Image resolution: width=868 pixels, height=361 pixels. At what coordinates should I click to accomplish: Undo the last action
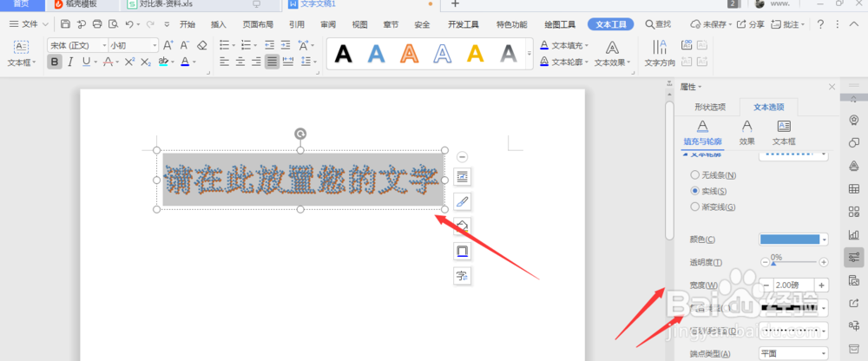[129, 24]
